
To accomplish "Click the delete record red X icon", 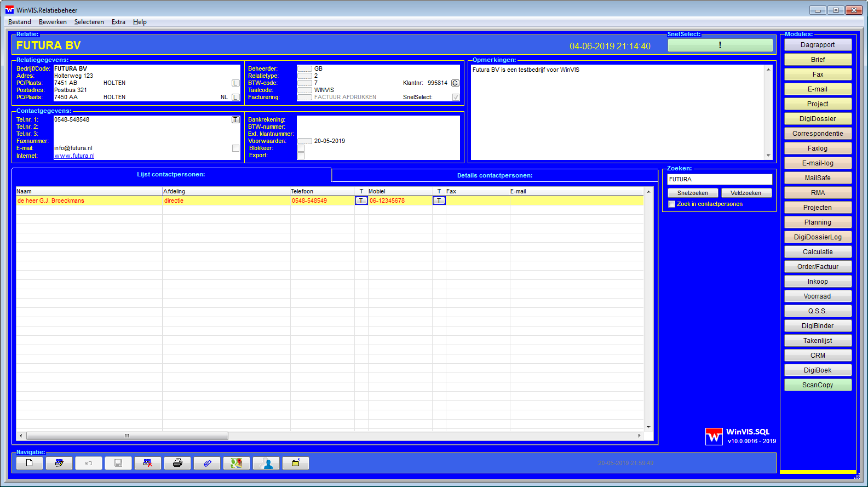I will click(148, 463).
